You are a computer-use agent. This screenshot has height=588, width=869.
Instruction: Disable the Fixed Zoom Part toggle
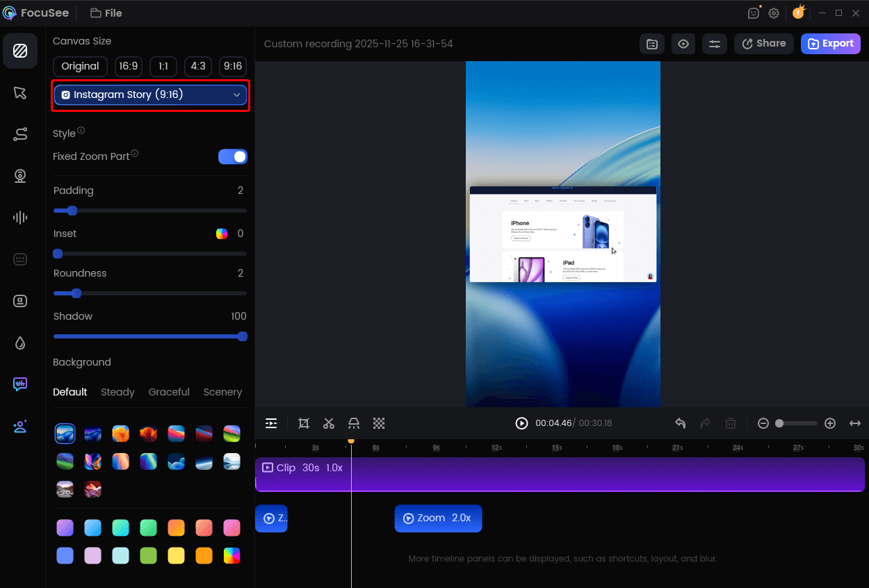pos(232,156)
